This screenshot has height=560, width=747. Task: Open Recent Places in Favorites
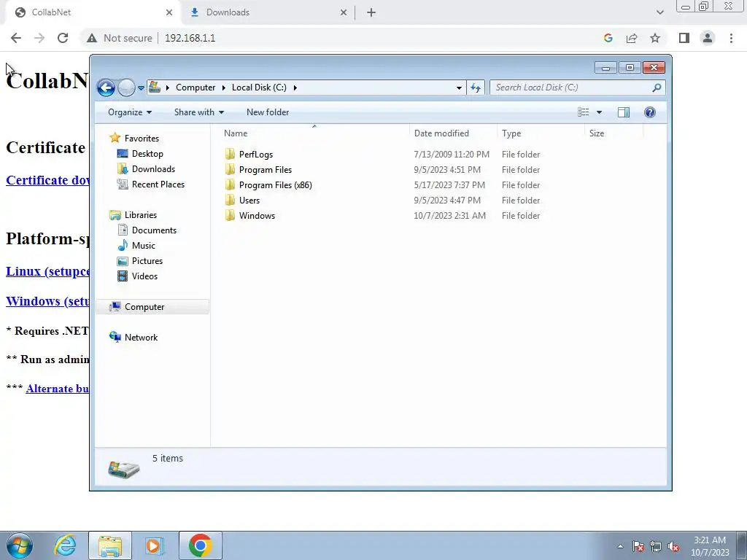158,184
